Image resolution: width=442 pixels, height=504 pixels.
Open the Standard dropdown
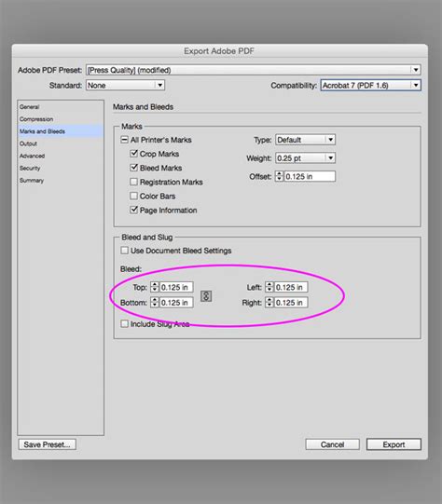[126, 85]
